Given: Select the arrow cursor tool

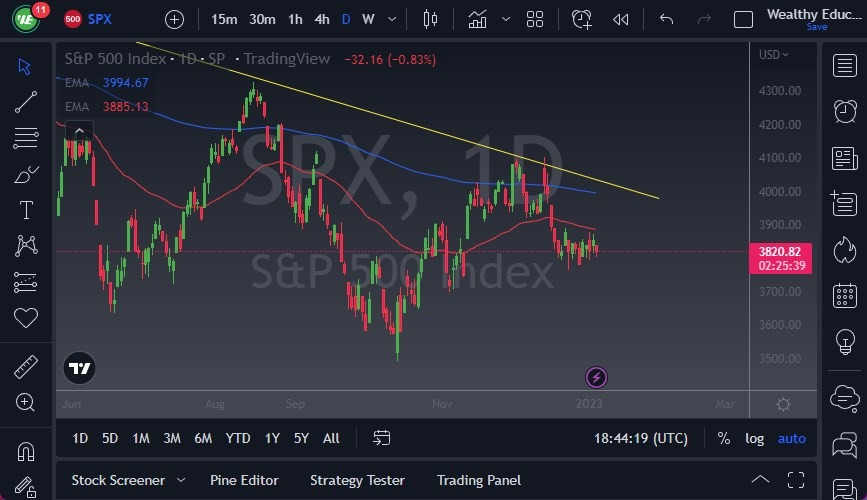Looking at the screenshot, I should [25, 66].
